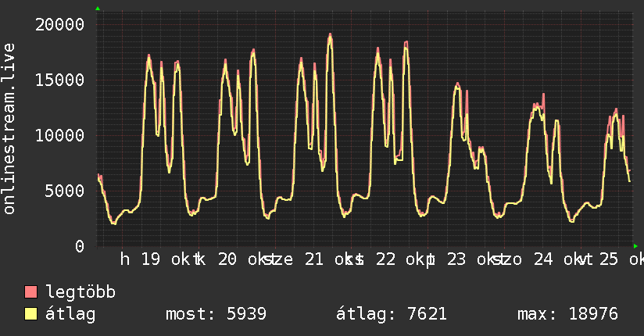Select the 'átlag: 7621' statistic
644x336 pixels.
(392, 314)
